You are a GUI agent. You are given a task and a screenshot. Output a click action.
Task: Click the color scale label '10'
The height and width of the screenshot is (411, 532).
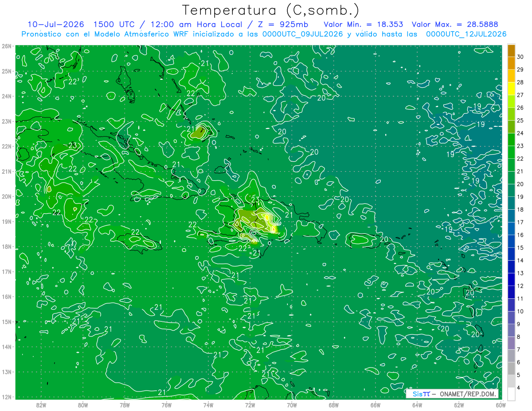pos(520,311)
